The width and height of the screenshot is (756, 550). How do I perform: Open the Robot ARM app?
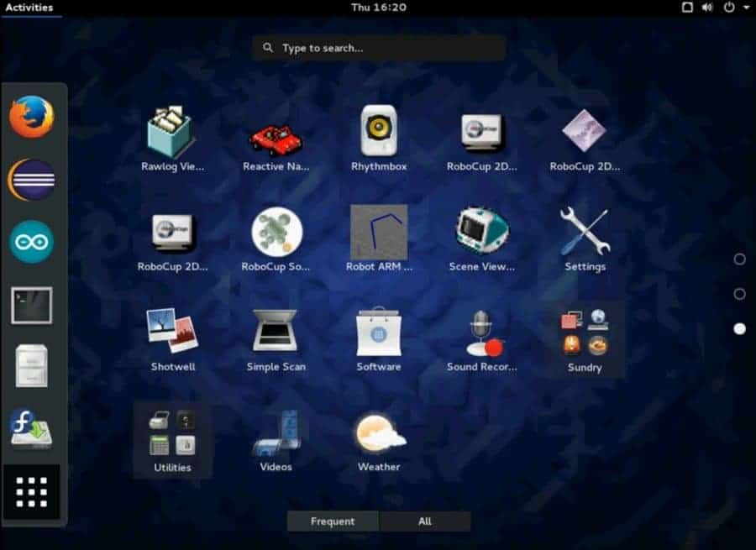coord(379,239)
